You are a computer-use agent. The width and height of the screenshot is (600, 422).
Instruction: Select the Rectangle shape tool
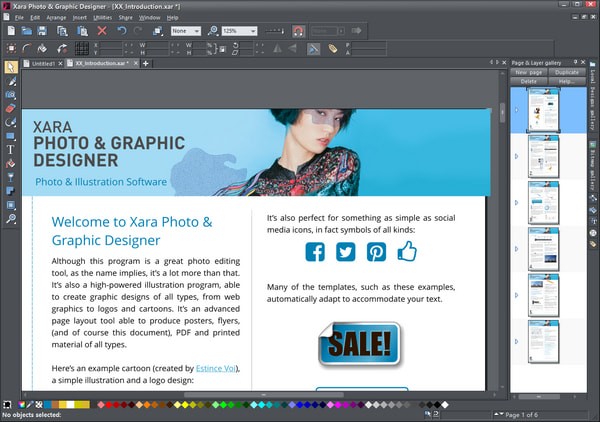11,135
